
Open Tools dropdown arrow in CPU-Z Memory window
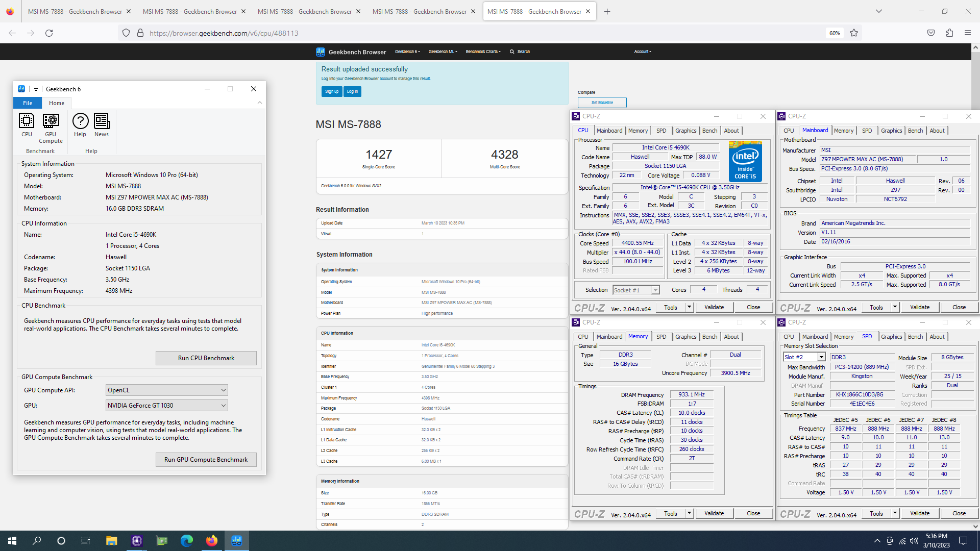pyautogui.click(x=689, y=513)
